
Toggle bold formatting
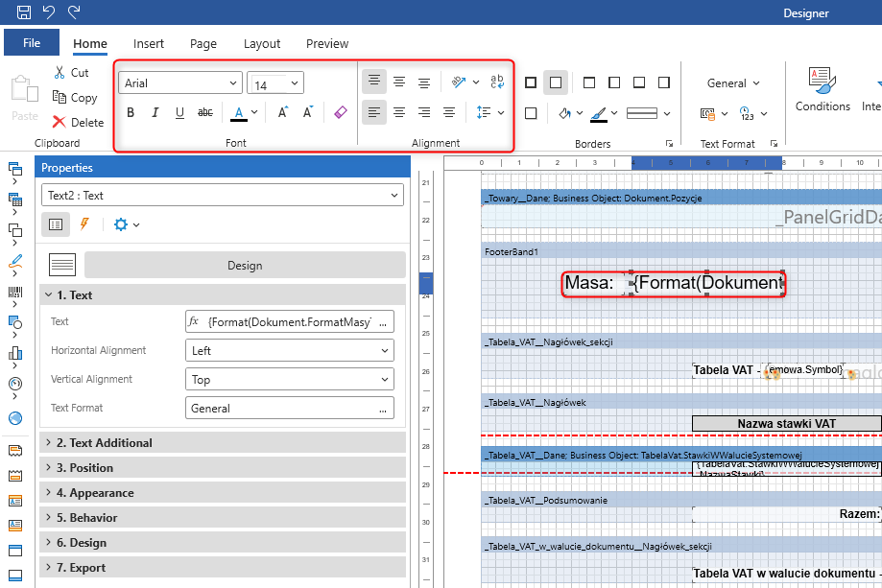tap(131, 112)
